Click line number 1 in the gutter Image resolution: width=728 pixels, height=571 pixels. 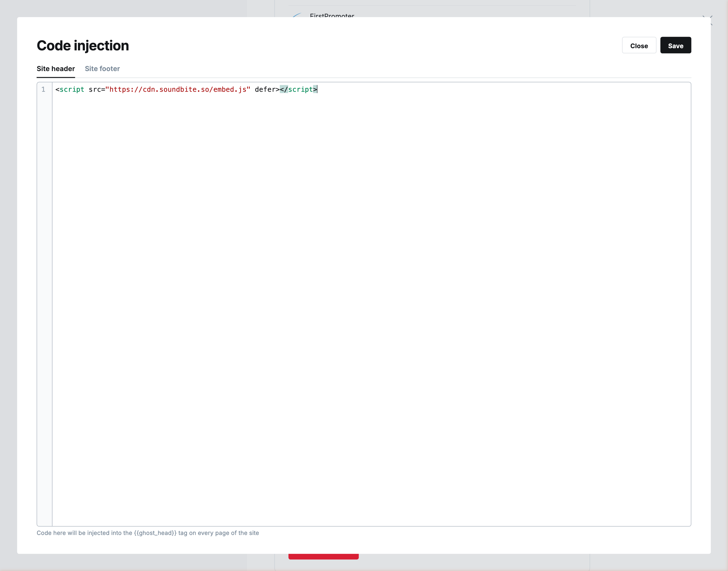tap(43, 90)
